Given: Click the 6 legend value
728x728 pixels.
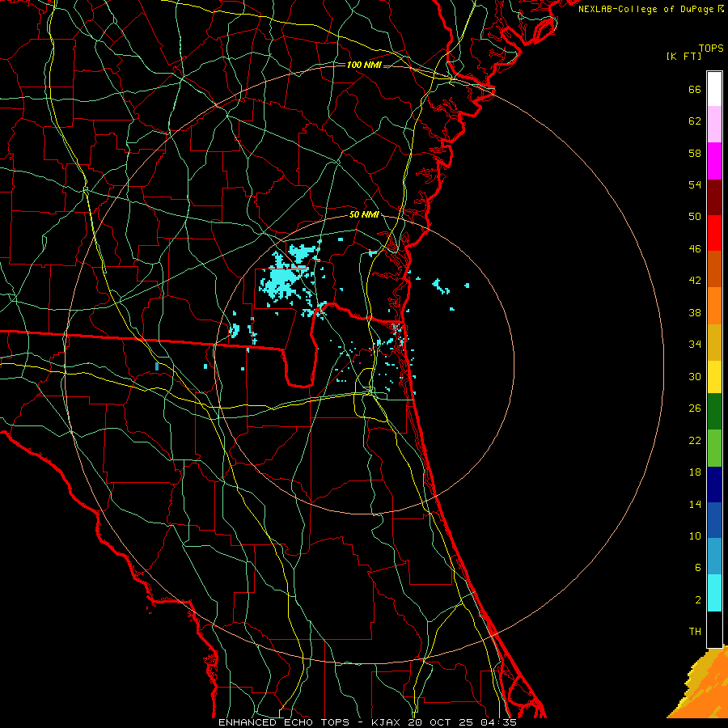Looking at the screenshot, I should [698, 568].
